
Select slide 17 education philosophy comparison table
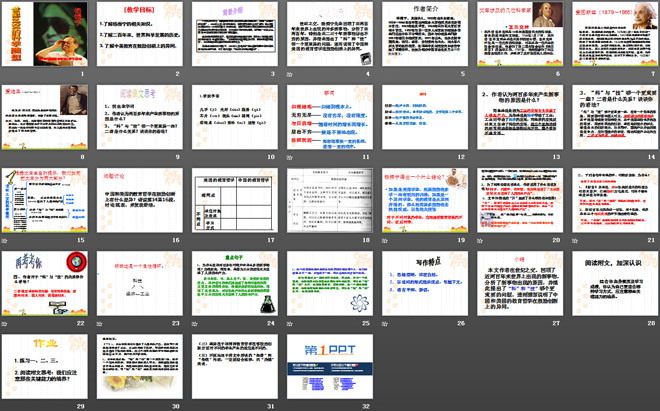click(x=235, y=200)
